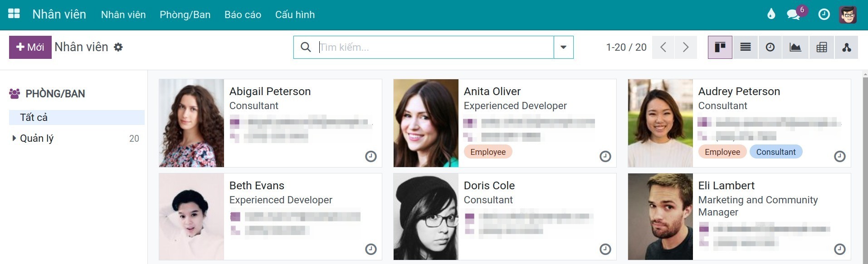Click activity clock on Beth Evans card

point(371,250)
